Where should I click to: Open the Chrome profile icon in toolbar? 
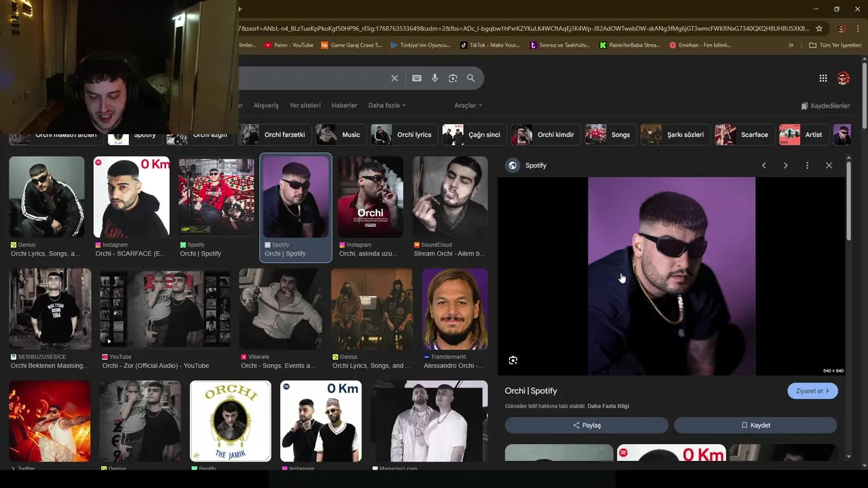[842, 28]
